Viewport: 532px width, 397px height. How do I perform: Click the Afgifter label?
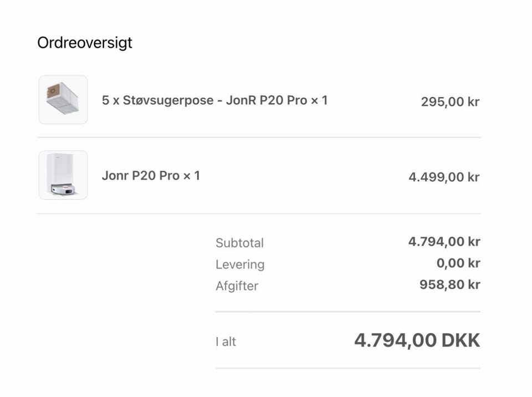(237, 286)
